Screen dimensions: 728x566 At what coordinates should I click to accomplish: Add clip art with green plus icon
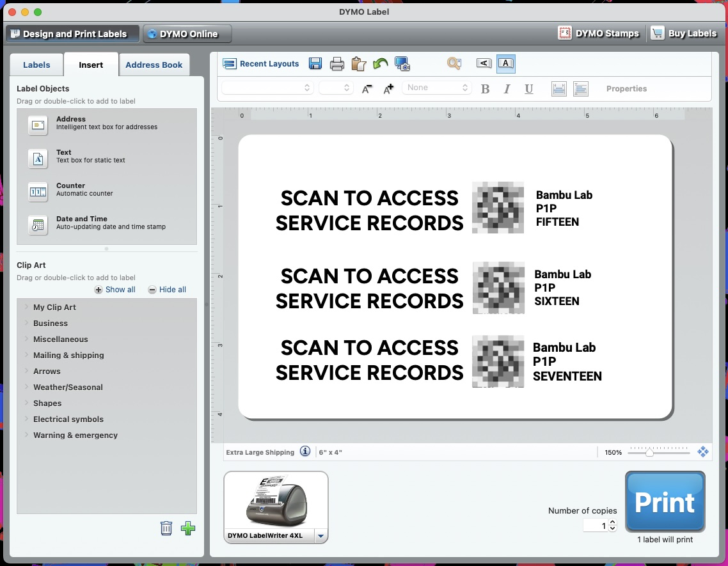click(x=188, y=528)
